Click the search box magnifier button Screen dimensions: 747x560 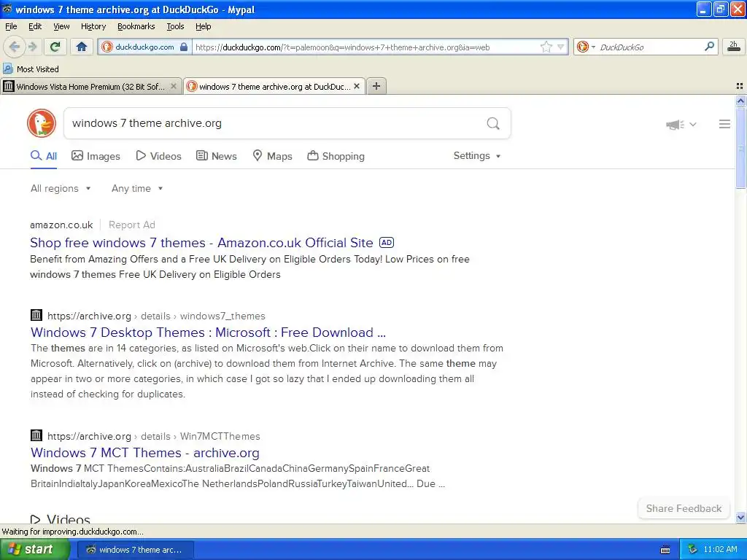pyautogui.click(x=493, y=124)
